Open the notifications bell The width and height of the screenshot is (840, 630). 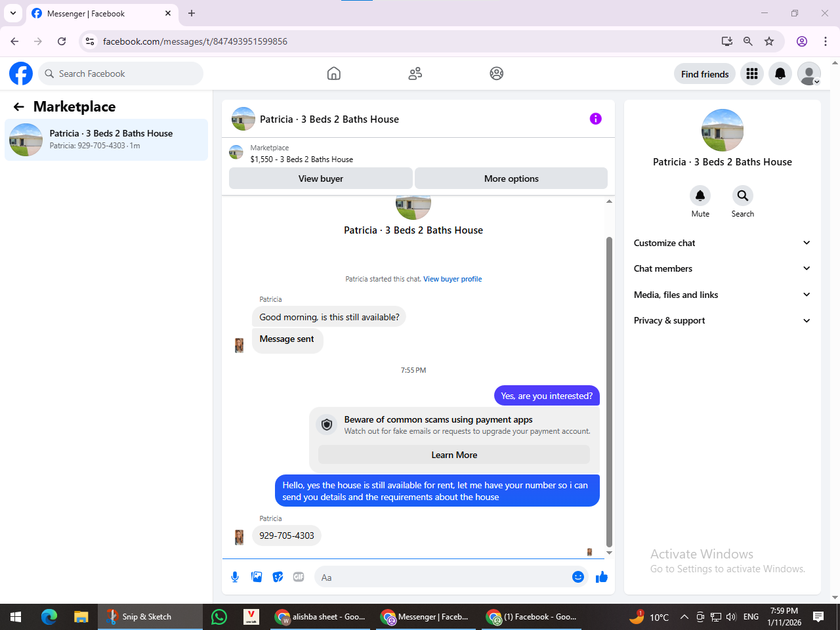pyautogui.click(x=780, y=73)
